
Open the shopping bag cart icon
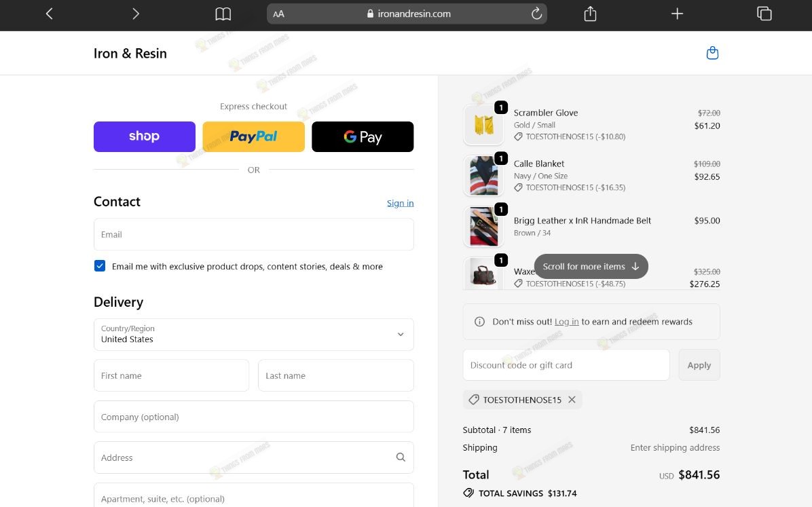[x=713, y=53]
